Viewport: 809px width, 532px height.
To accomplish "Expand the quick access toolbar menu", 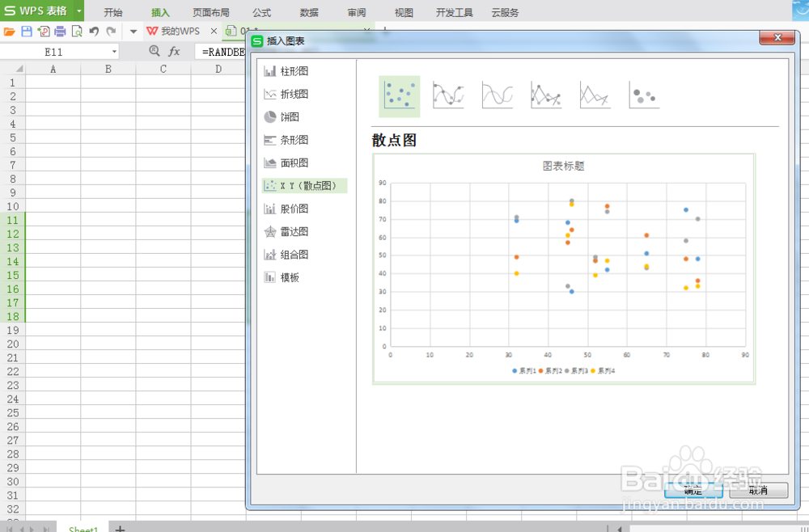I will click(x=133, y=31).
